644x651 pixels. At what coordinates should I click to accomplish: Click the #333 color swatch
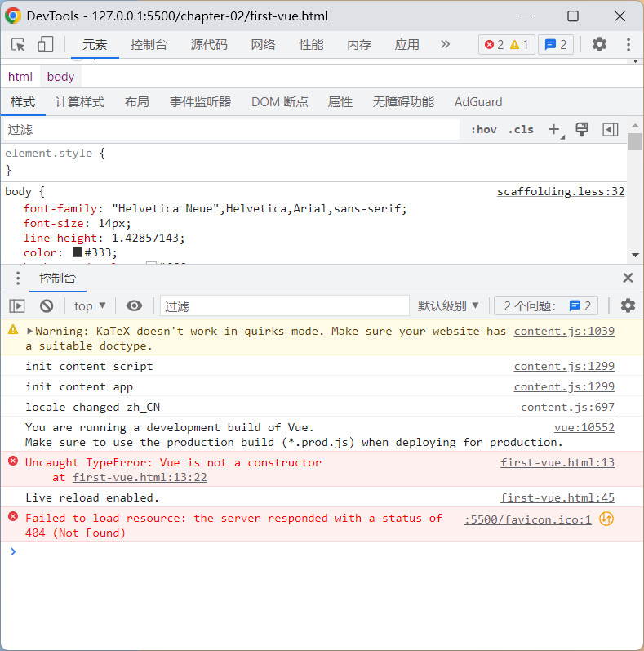(x=78, y=252)
